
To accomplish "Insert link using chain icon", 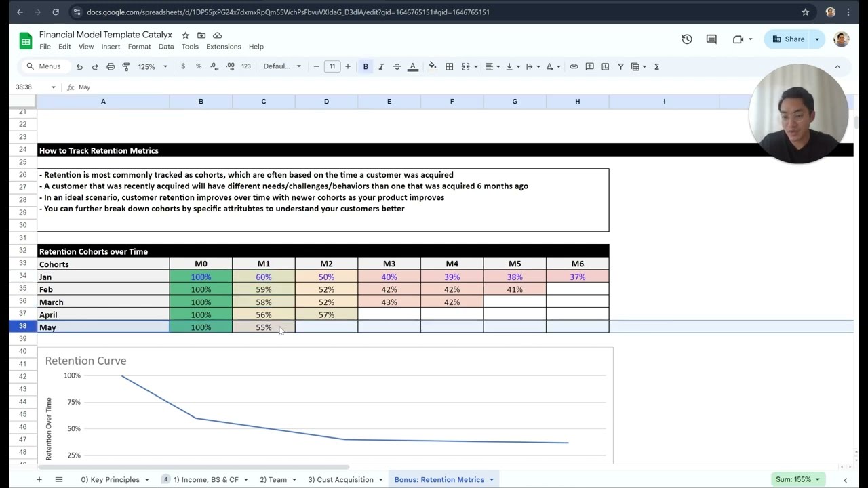I will tap(574, 66).
